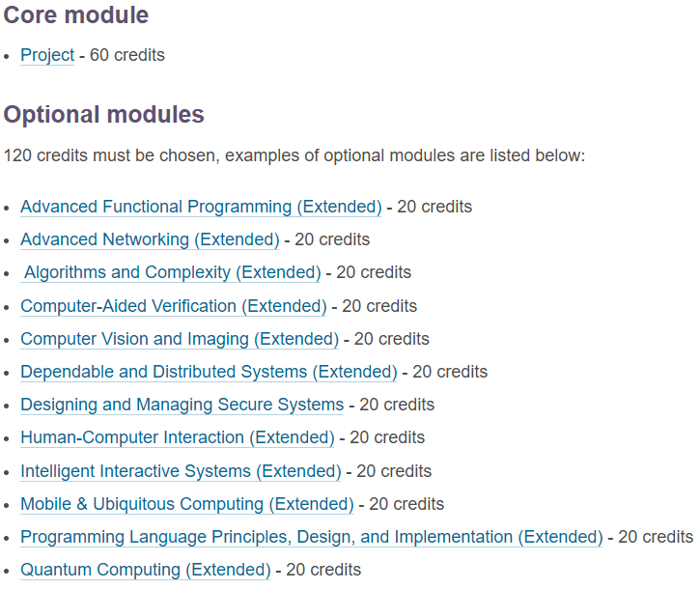Visit Computer-Aided Verification (Extended) module page

174,306
